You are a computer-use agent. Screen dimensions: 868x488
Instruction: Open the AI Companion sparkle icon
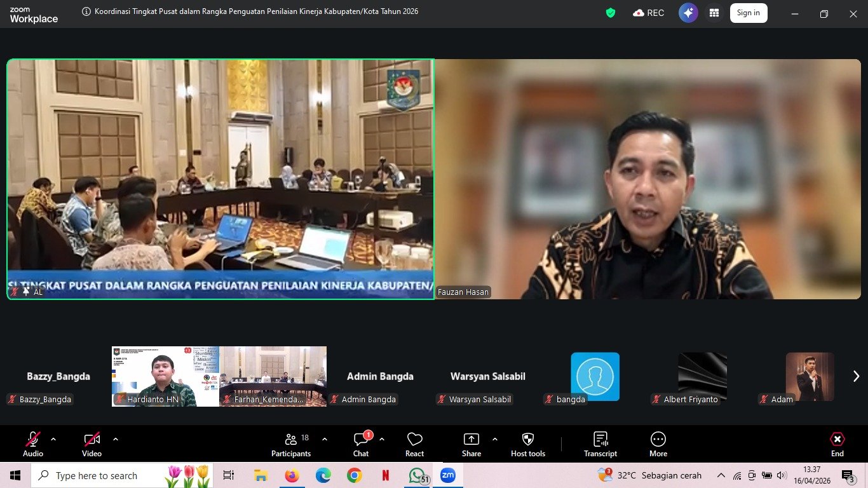coord(688,13)
